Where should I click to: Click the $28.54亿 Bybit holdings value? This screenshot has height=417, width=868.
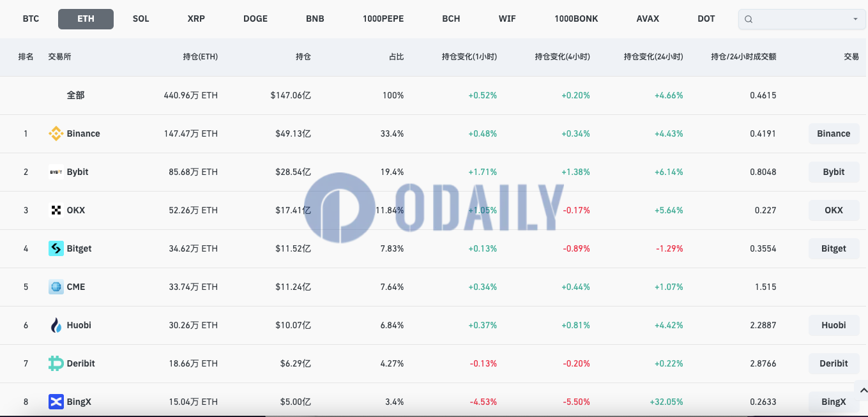(293, 172)
